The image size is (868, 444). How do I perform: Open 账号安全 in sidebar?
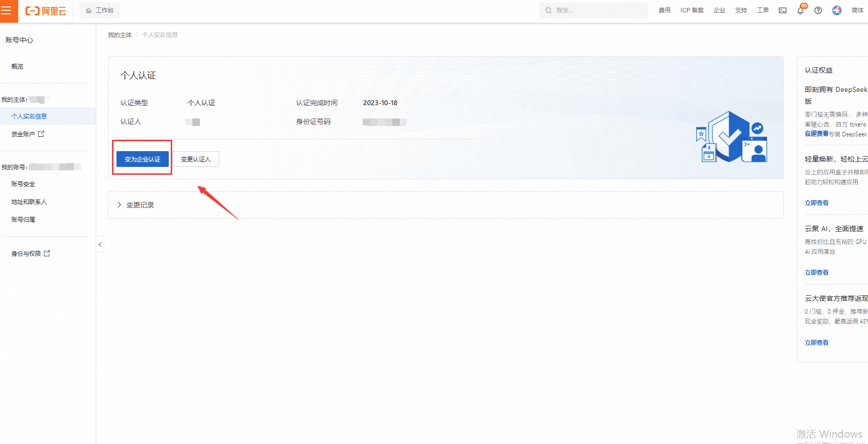(23, 184)
